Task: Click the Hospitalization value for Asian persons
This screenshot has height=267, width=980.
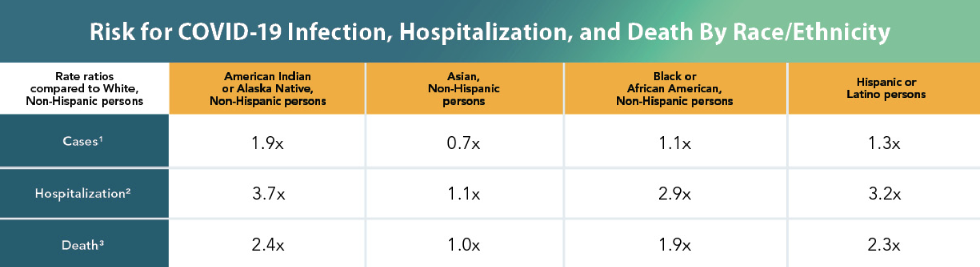Action: [x=464, y=194]
